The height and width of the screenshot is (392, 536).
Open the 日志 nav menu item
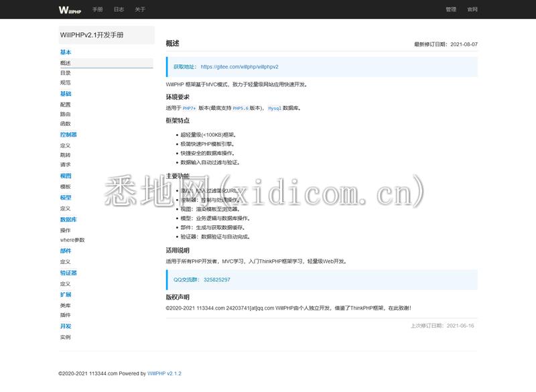pyautogui.click(x=119, y=9)
